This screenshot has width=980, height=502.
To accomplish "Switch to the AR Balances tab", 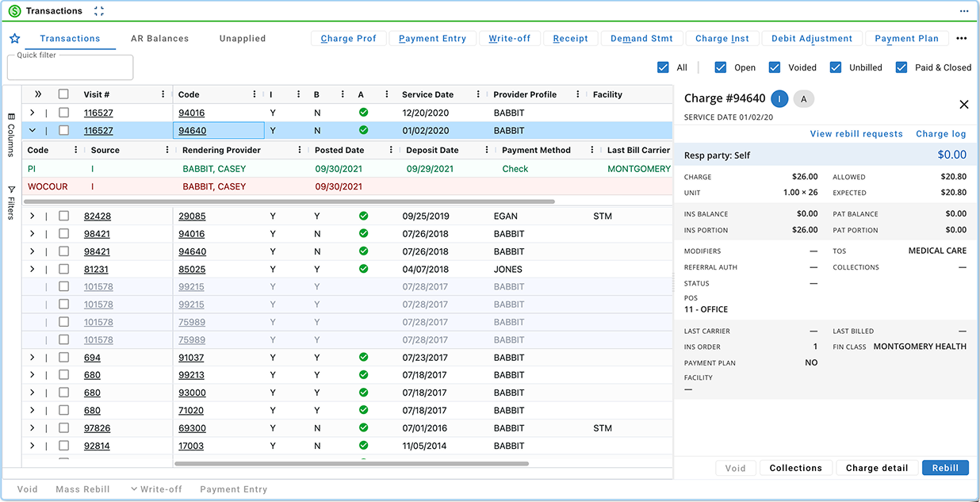I will click(159, 39).
